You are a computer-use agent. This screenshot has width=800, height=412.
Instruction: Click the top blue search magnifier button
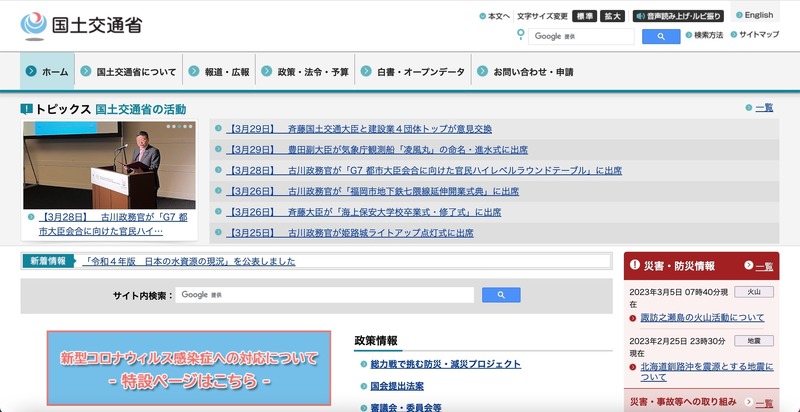[660, 36]
